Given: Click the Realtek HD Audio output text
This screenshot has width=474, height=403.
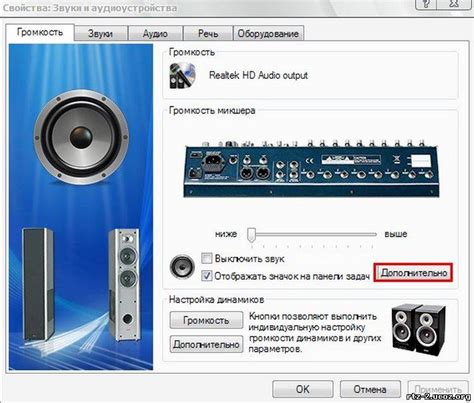Looking at the screenshot, I should 258,75.
